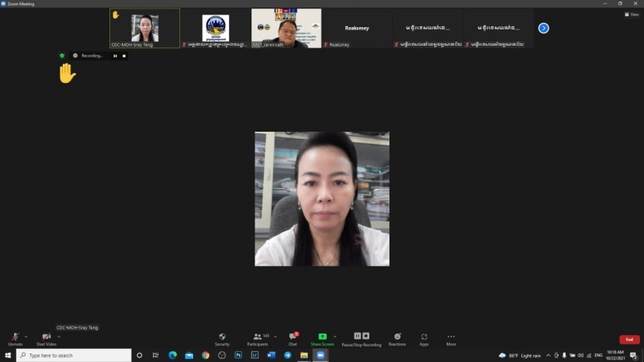Expand the audio options arrow beside Unmute
The image size is (644, 362).
[x=26, y=336]
